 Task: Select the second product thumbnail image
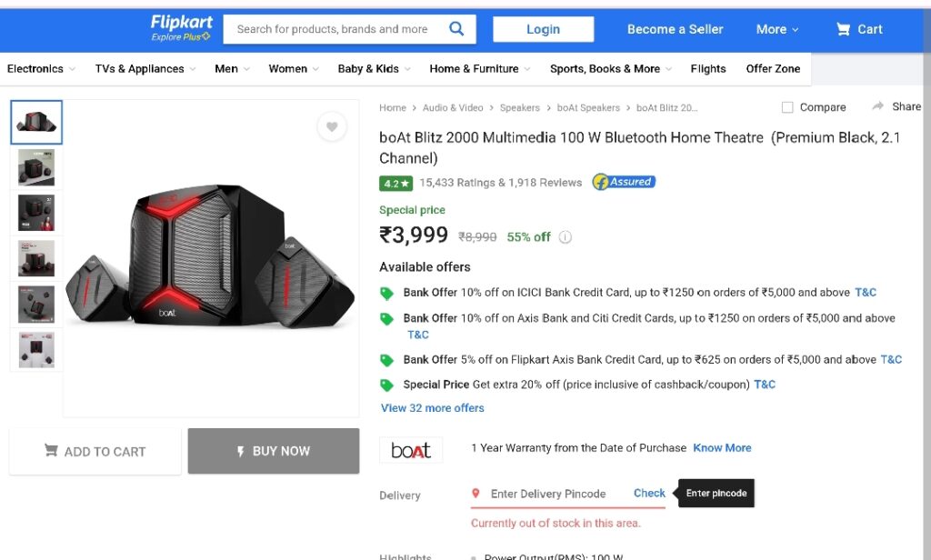point(36,167)
